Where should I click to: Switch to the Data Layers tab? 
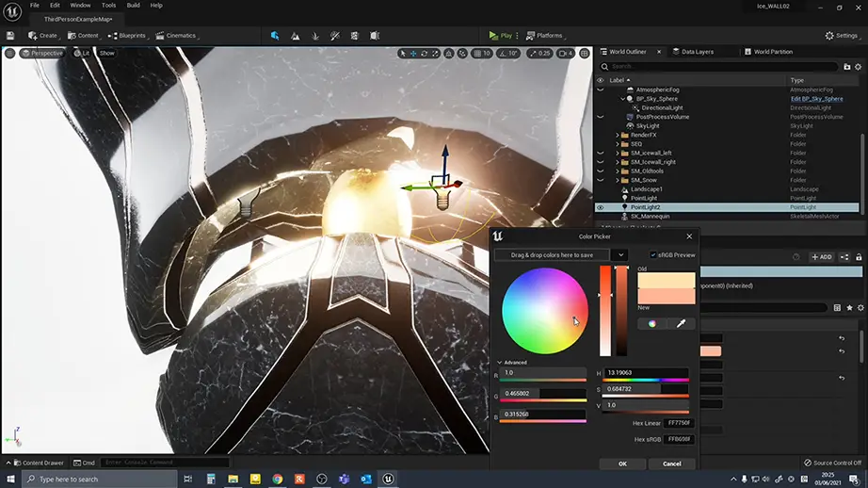pyautogui.click(x=697, y=52)
